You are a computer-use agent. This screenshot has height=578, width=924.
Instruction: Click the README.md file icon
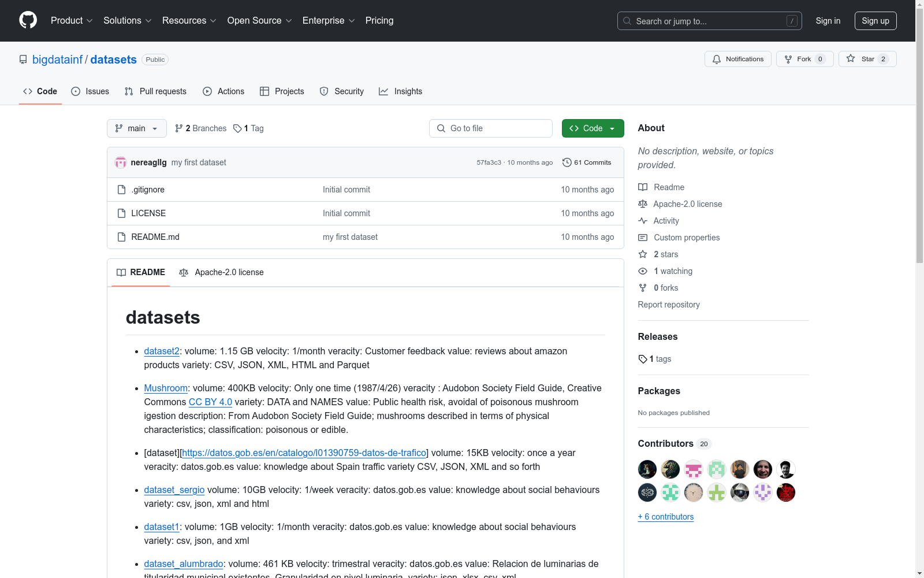(x=121, y=237)
